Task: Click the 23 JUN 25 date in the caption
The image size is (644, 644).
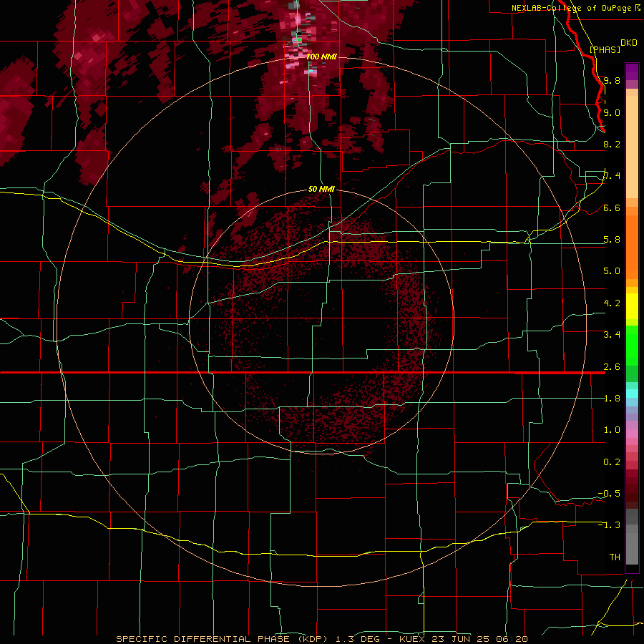Action: point(460,639)
